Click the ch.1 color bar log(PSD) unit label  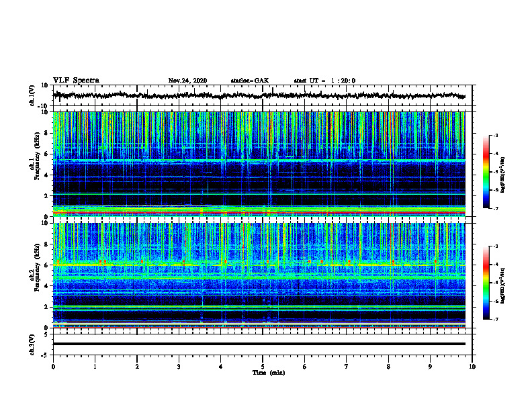503,175
